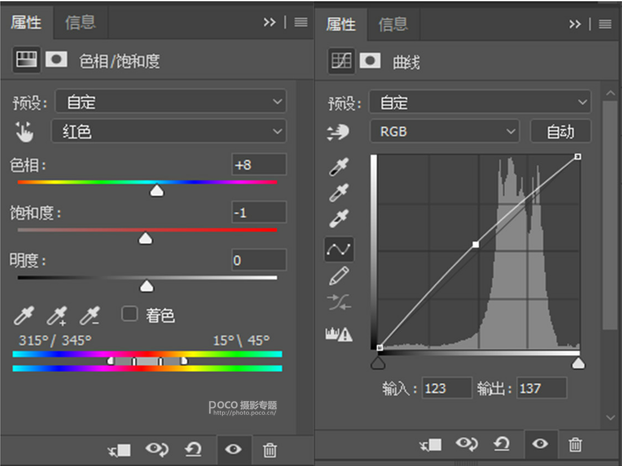
Task: Open left properties panel flyout menu
Action: (x=301, y=23)
